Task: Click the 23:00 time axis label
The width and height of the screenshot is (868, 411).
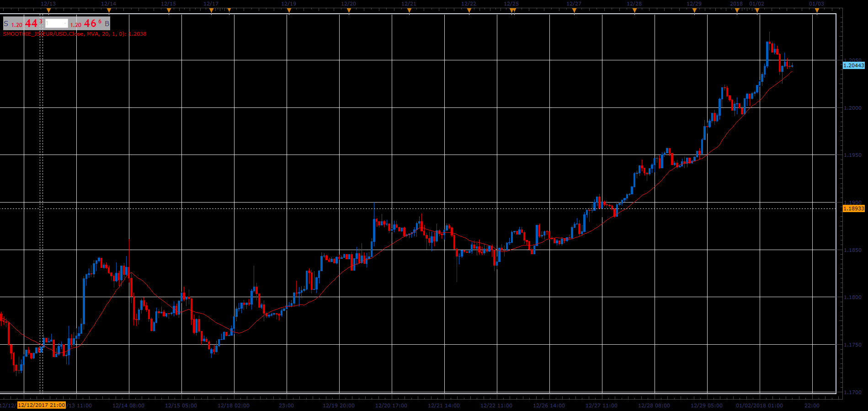Action: [287, 406]
